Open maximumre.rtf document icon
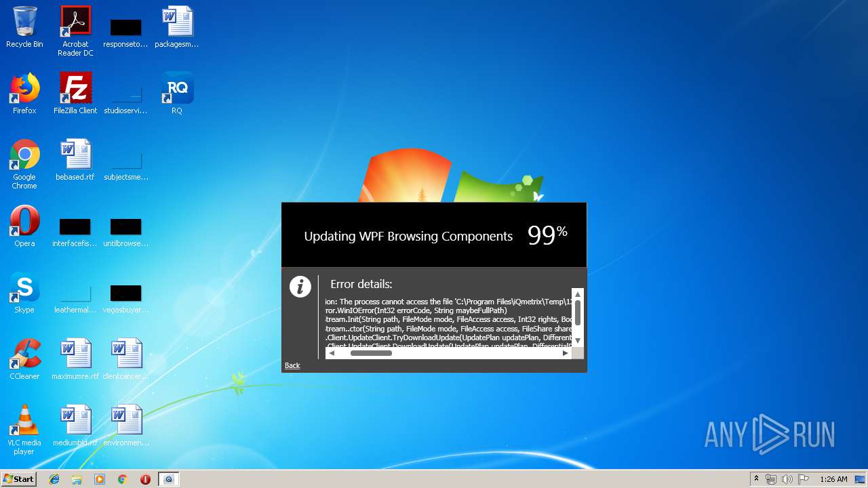This screenshot has height=488, width=868. (x=75, y=359)
